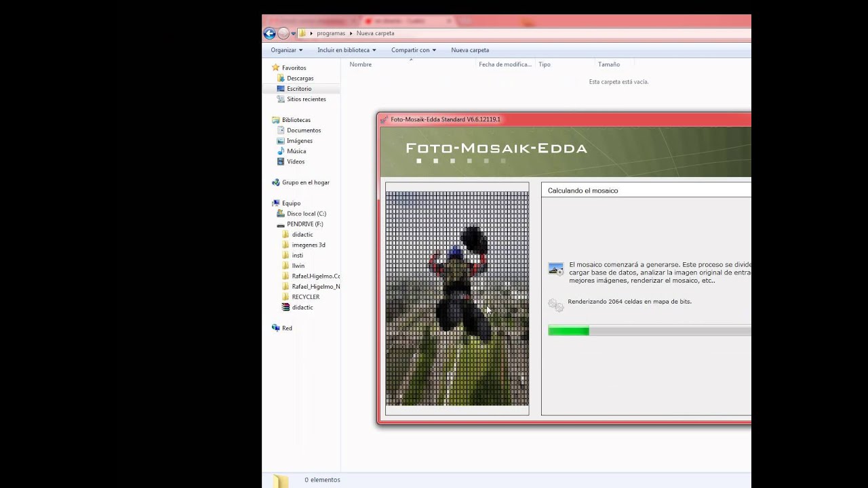868x488 pixels.
Task: Click the Foto-Mosaik-Edda title bar app icon
Action: 384,120
